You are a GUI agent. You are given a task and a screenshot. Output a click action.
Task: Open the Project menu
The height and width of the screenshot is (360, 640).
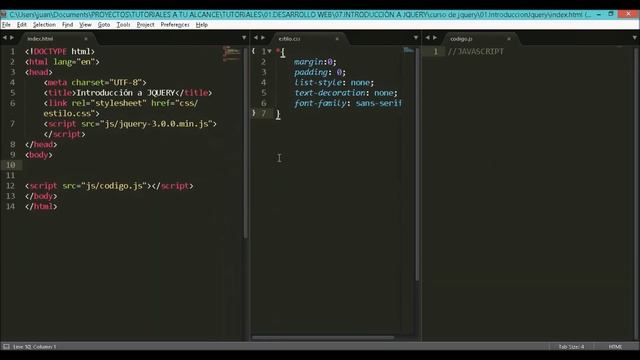145,24
